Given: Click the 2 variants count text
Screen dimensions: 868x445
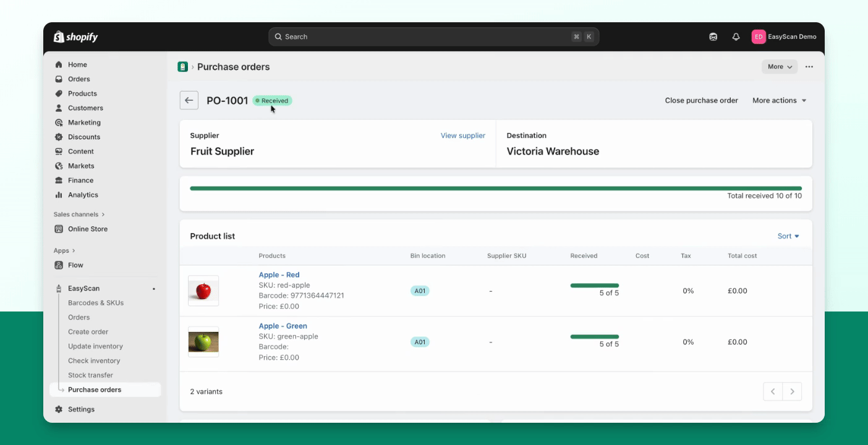Looking at the screenshot, I should click(x=206, y=392).
